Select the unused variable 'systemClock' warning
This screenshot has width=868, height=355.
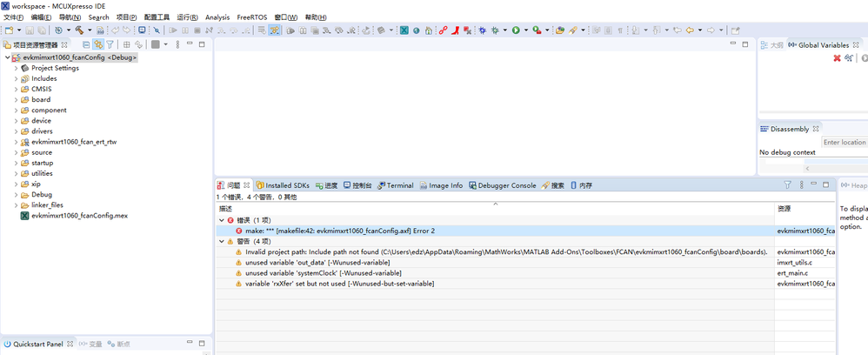525,273
